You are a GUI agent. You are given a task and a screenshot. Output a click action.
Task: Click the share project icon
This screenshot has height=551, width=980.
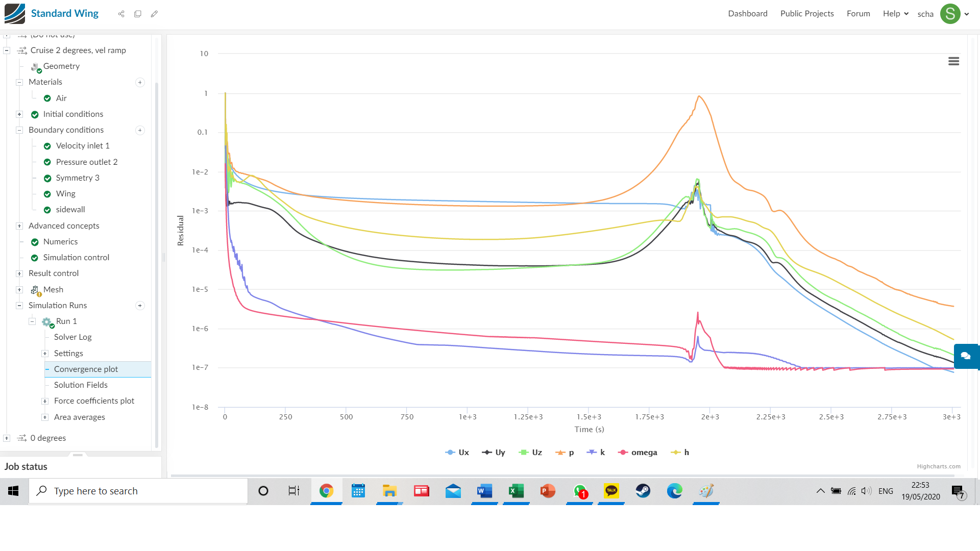point(121,14)
